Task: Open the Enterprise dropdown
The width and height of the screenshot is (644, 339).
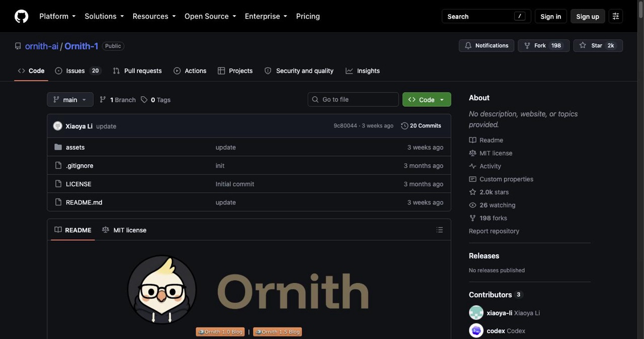Action: pyautogui.click(x=266, y=16)
